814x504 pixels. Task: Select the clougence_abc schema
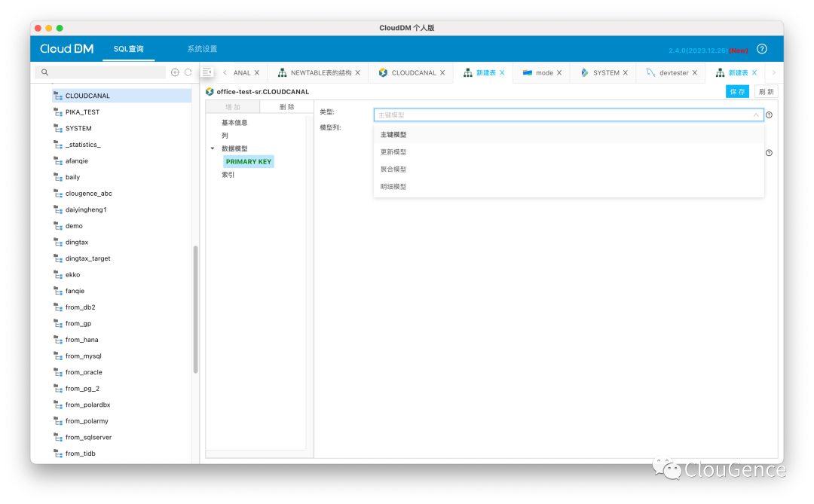(x=89, y=194)
